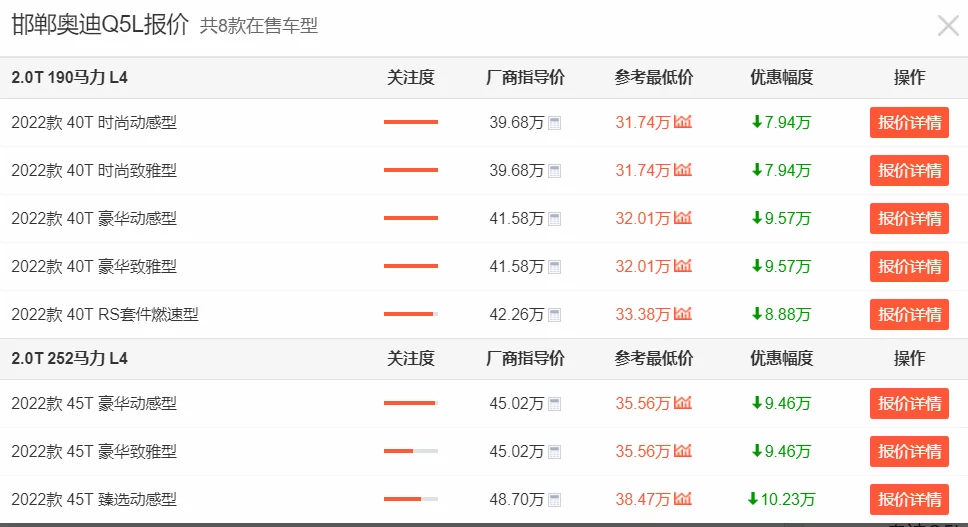Click 报价详情 for 40T 豪华动感型
The image size is (968, 527).
(x=909, y=218)
